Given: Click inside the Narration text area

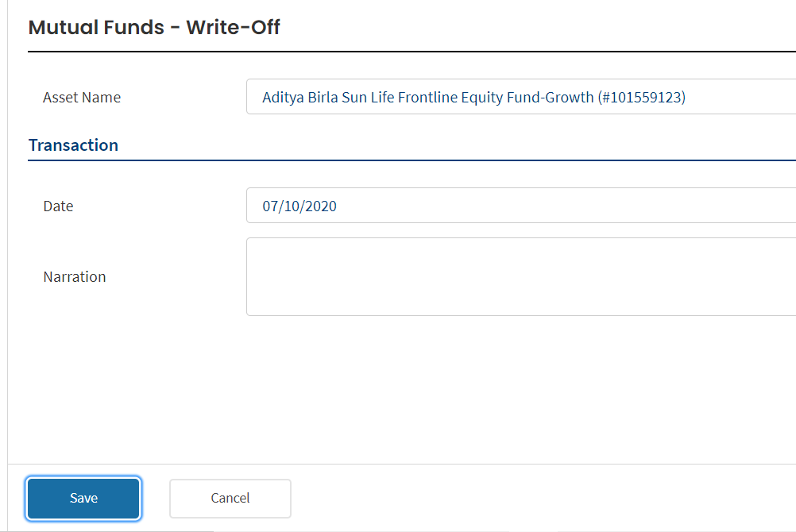Looking at the screenshot, I should pyautogui.click(x=521, y=276).
